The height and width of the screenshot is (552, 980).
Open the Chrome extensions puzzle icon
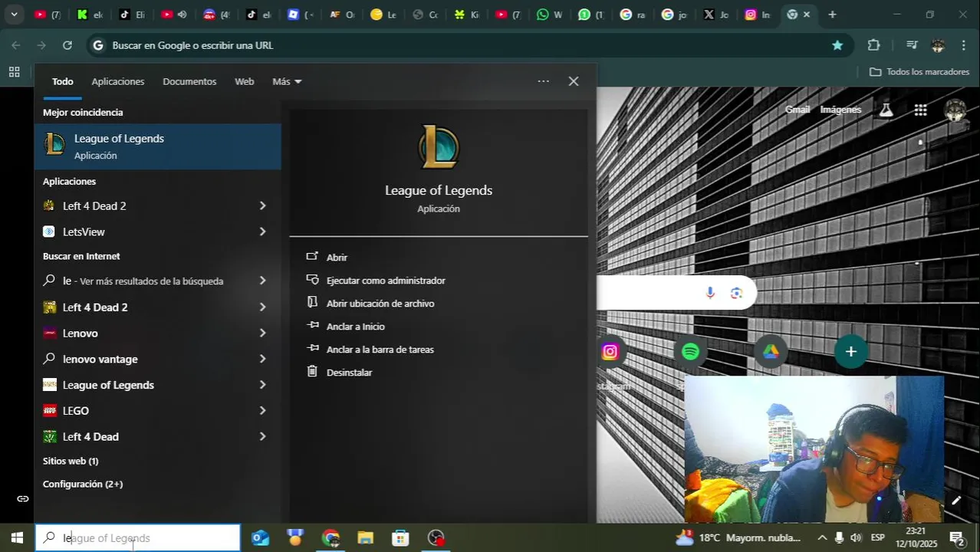pyautogui.click(x=873, y=45)
